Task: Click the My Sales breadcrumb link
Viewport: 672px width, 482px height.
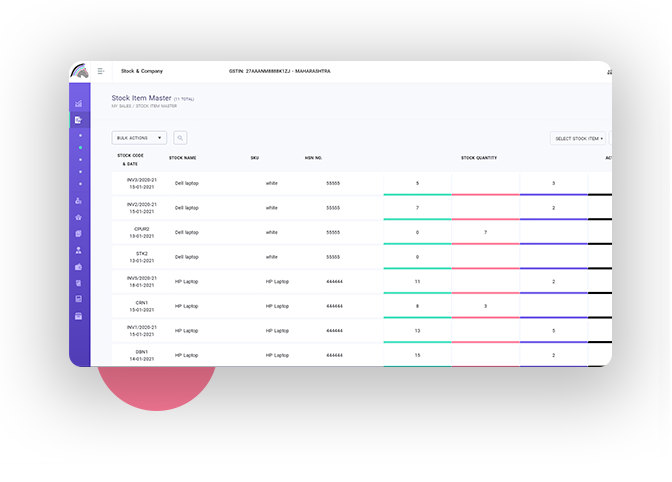Action: (120, 105)
